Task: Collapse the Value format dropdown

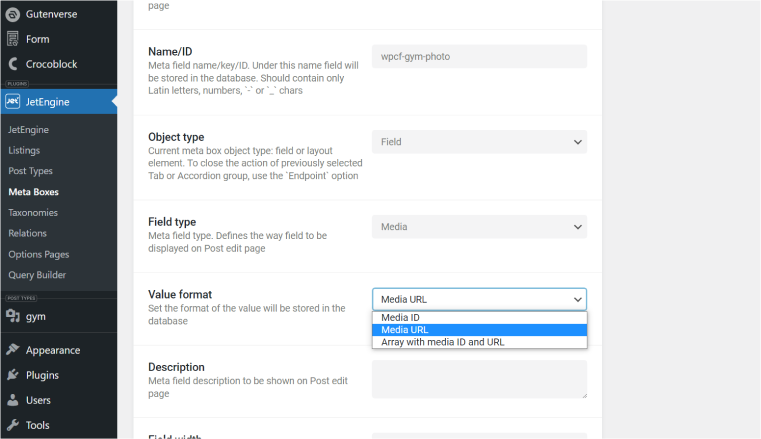Action: (479, 299)
